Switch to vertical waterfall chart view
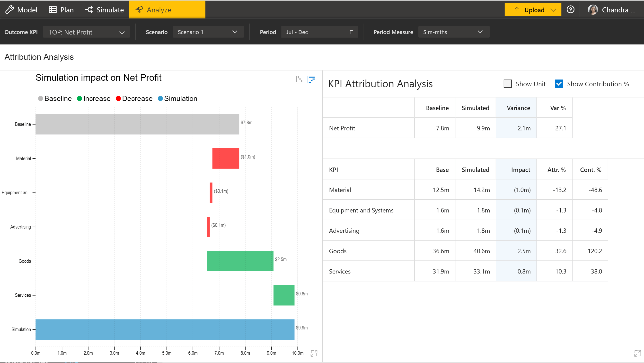This screenshot has height=363, width=644. click(x=299, y=80)
